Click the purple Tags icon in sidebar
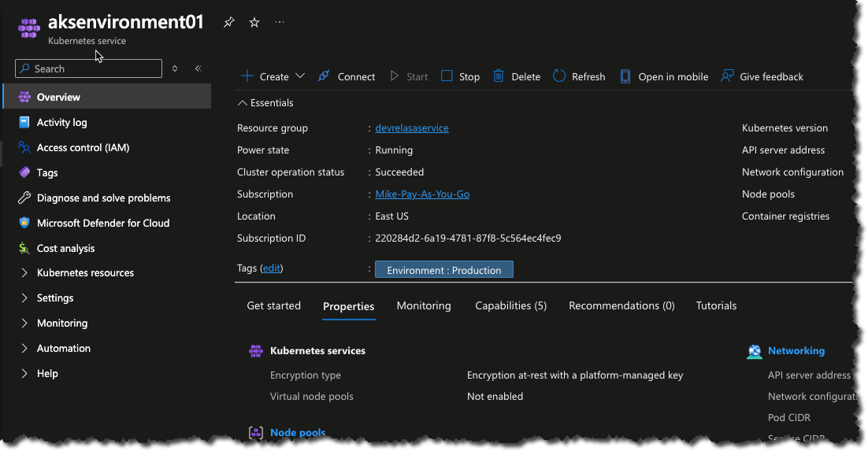Screen dimensions: 868x451 [x=24, y=172]
